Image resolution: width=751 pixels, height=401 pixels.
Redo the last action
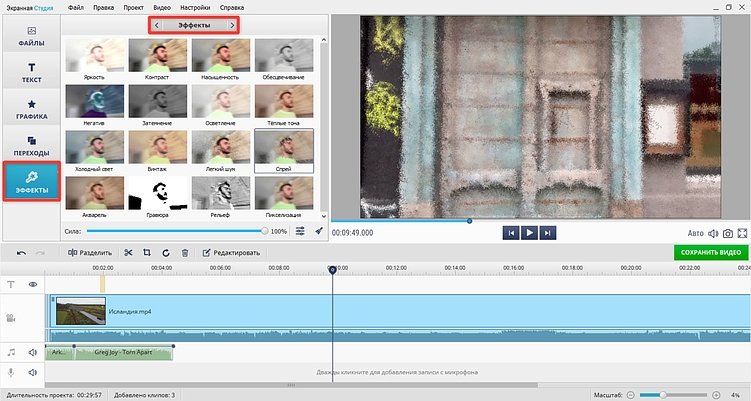click(40, 253)
